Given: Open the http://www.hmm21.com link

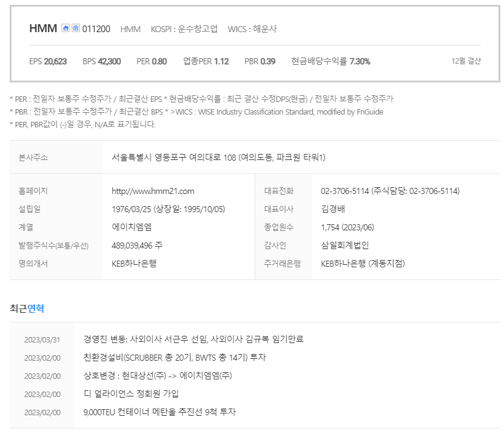Looking at the screenshot, I should [x=153, y=191].
